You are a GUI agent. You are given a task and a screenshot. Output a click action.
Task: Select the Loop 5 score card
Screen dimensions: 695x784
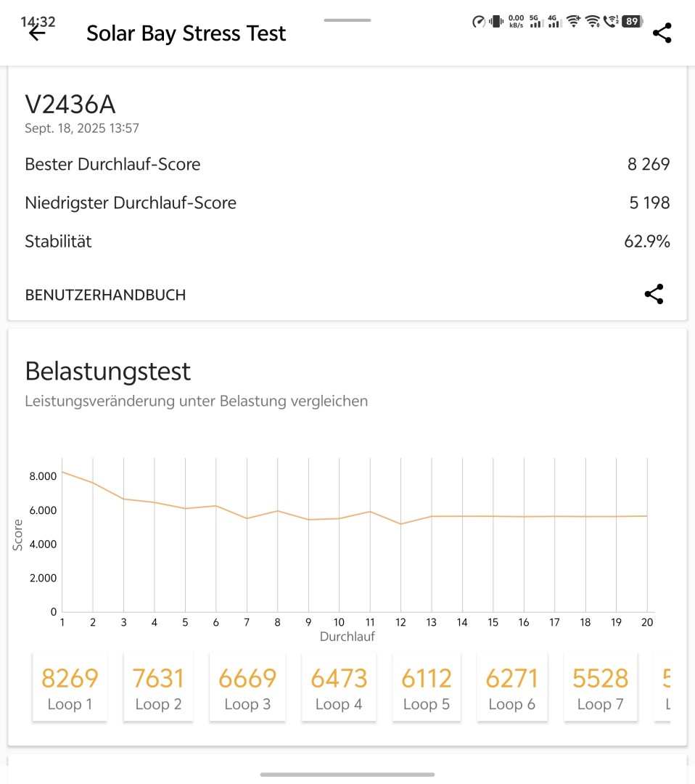(x=427, y=687)
